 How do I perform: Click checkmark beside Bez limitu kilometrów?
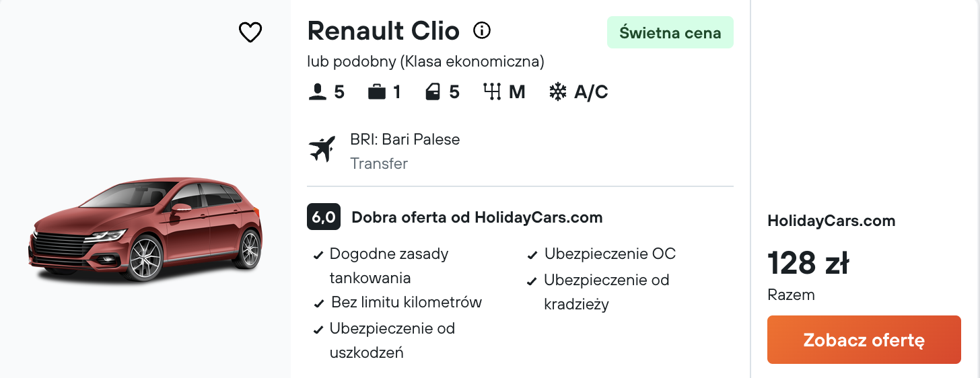click(319, 304)
